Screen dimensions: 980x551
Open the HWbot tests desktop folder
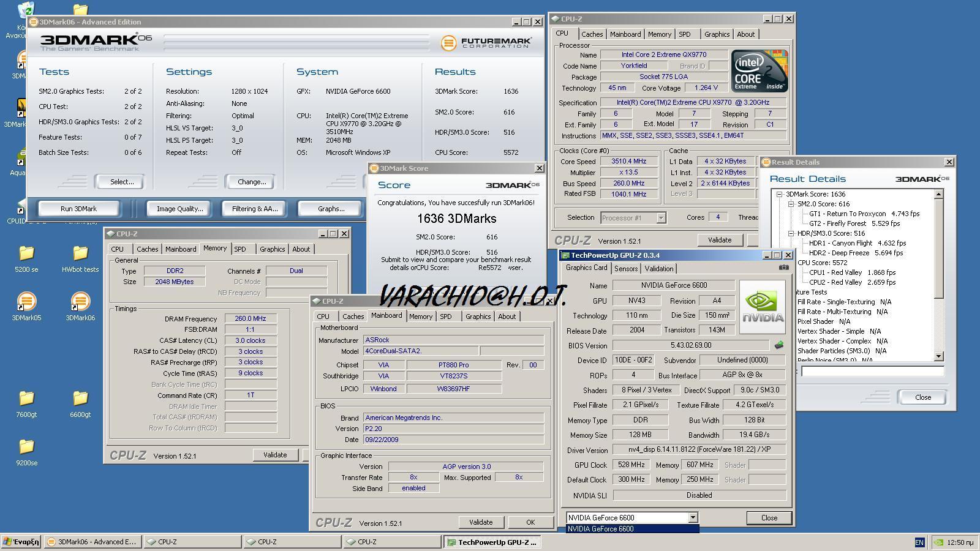[80, 258]
